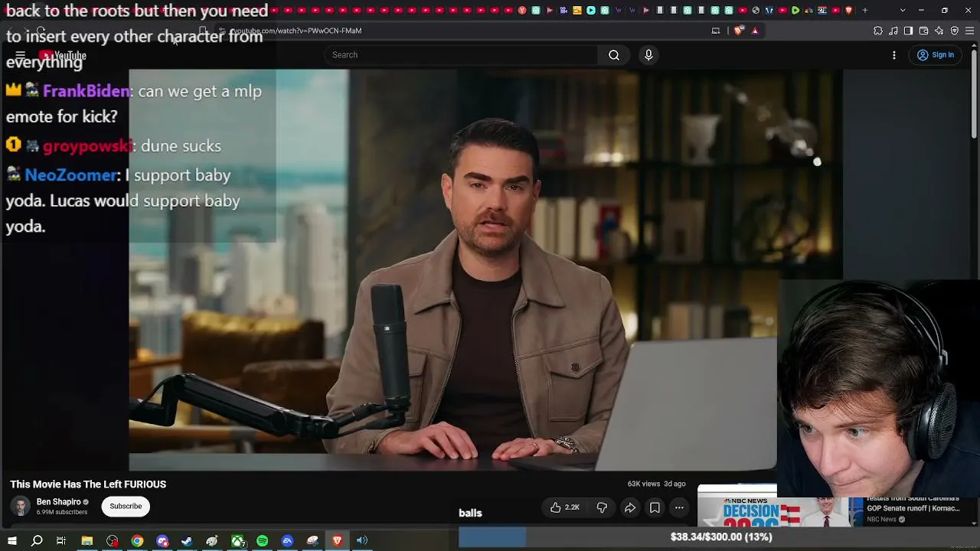Image resolution: width=980 pixels, height=551 pixels.
Task: Open Task View on the taskbar
Action: (61, 541)
